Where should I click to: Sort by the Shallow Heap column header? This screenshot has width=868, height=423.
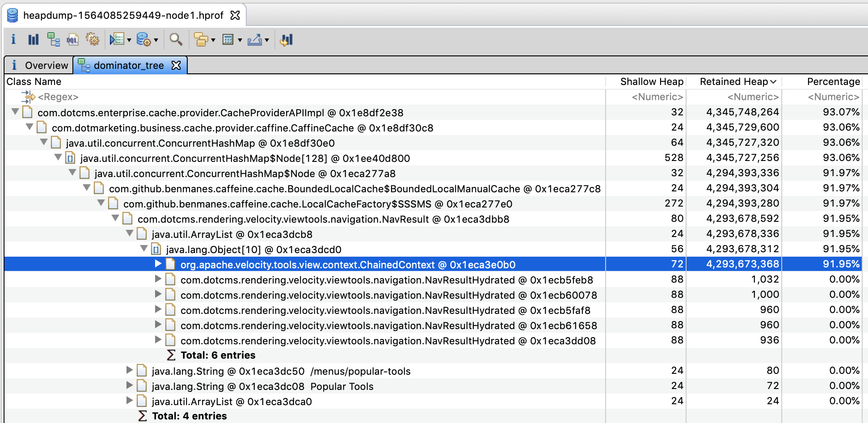[652, 81]
